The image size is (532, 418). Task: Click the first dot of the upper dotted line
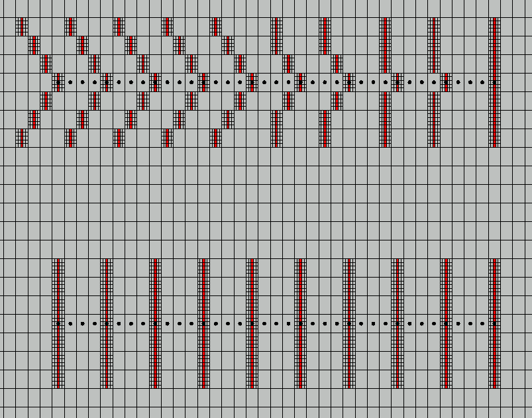(58, 82)
